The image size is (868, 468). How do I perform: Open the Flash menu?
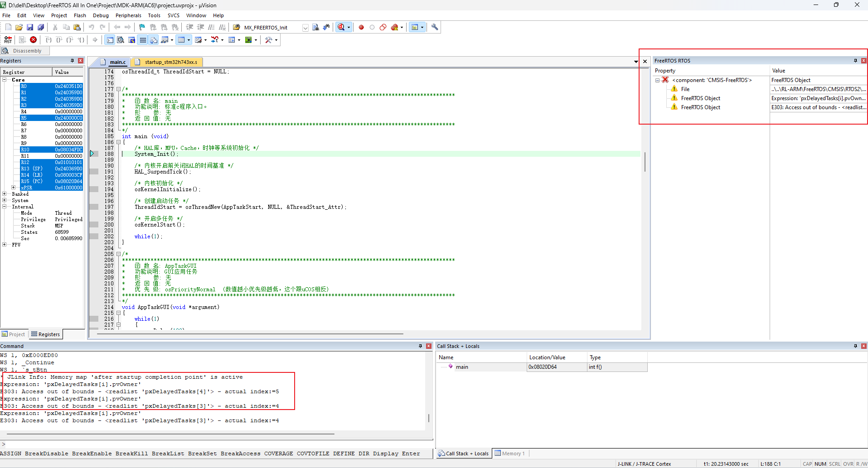[x=80, y=15]
